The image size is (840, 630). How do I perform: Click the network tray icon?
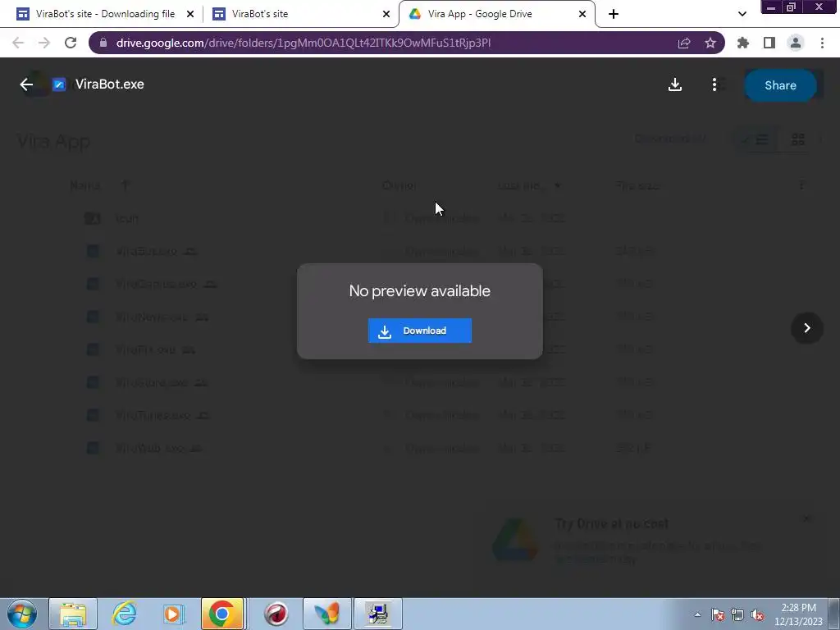pyautogui.click(x=737, y=614)
